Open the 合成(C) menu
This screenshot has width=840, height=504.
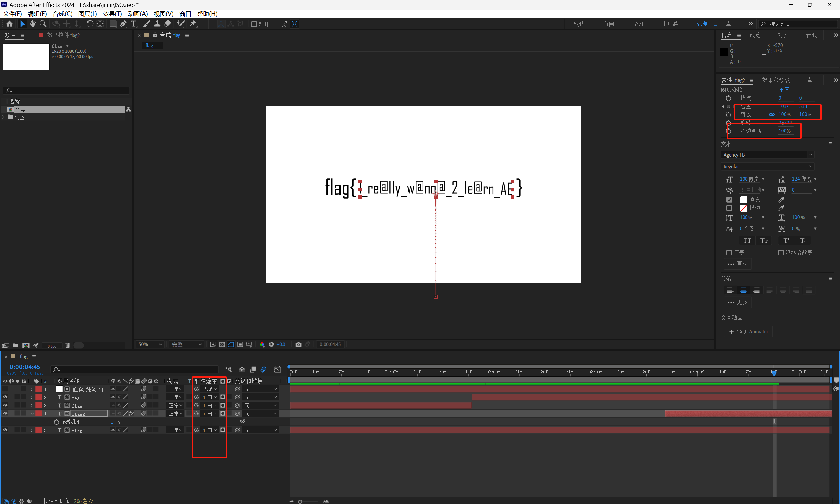pyautogui.click(x=63, y=14)
